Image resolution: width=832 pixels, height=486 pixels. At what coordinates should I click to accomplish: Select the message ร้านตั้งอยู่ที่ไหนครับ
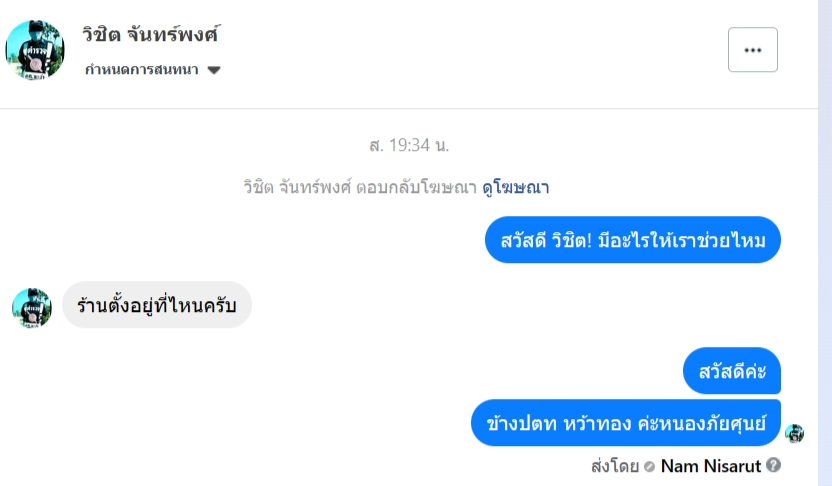(157, 305)
